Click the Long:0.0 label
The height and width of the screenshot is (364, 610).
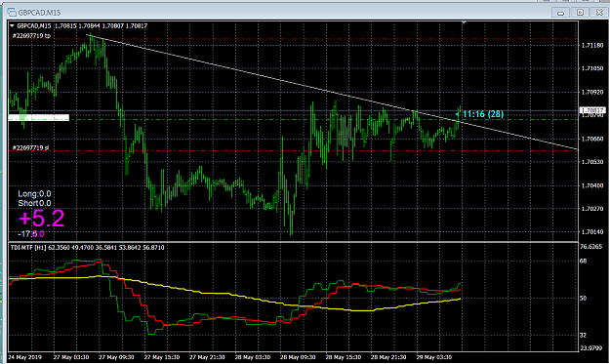(x=34, y=193)
